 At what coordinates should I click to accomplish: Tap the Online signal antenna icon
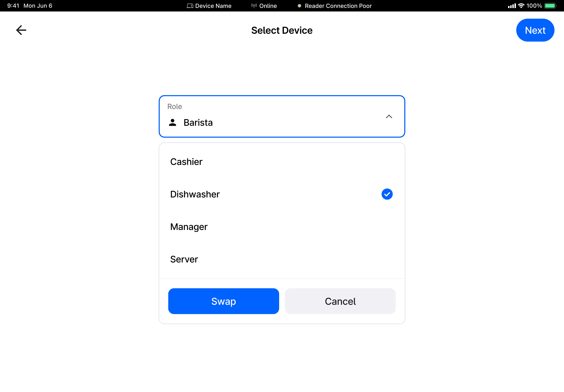pyautogui.click(x=254, y=6)
